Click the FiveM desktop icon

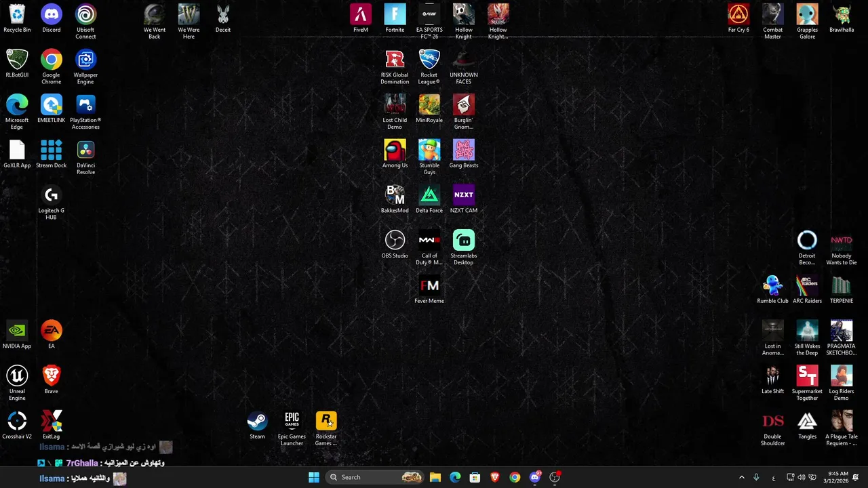(x=361, y=18)
